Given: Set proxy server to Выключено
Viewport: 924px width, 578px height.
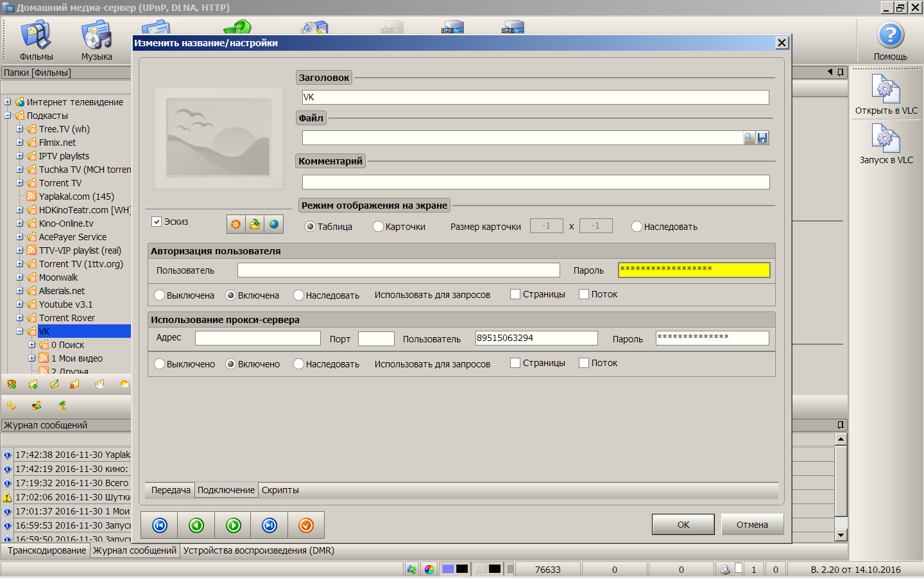Looking at the screenshot, I should click(160, 364).
